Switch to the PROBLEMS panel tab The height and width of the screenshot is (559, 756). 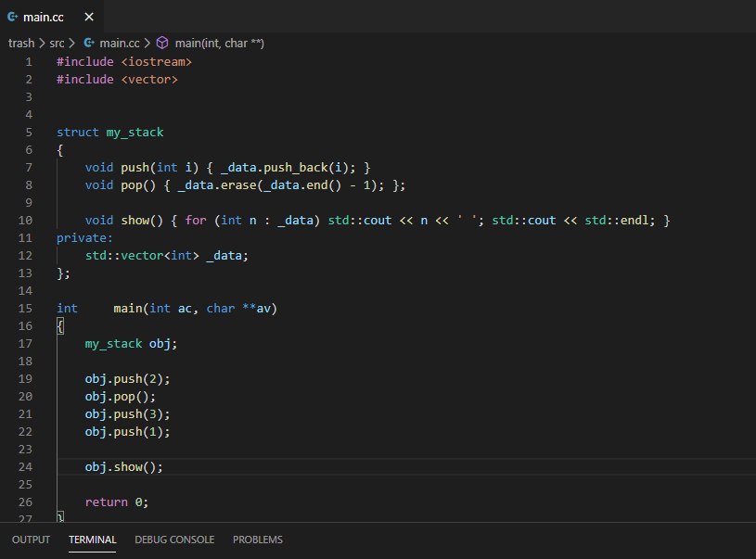click(258, 540)
